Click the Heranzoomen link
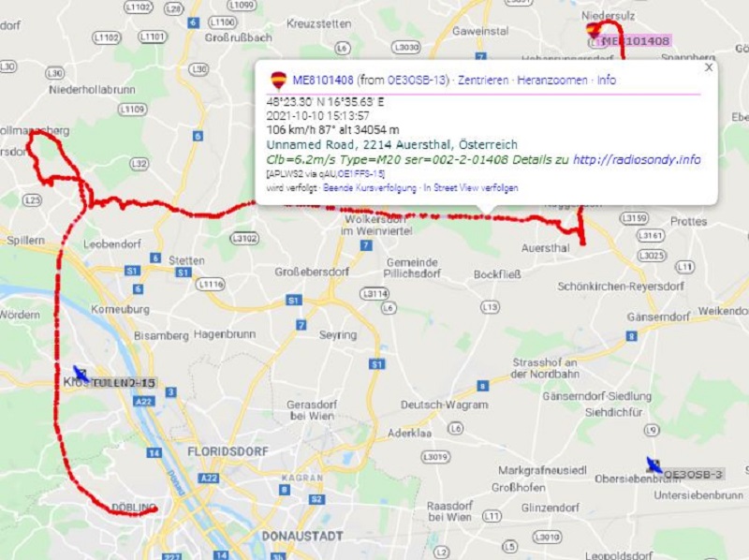Image resolution: width=749 pixels, height=560 pixels. coord(552,80)
